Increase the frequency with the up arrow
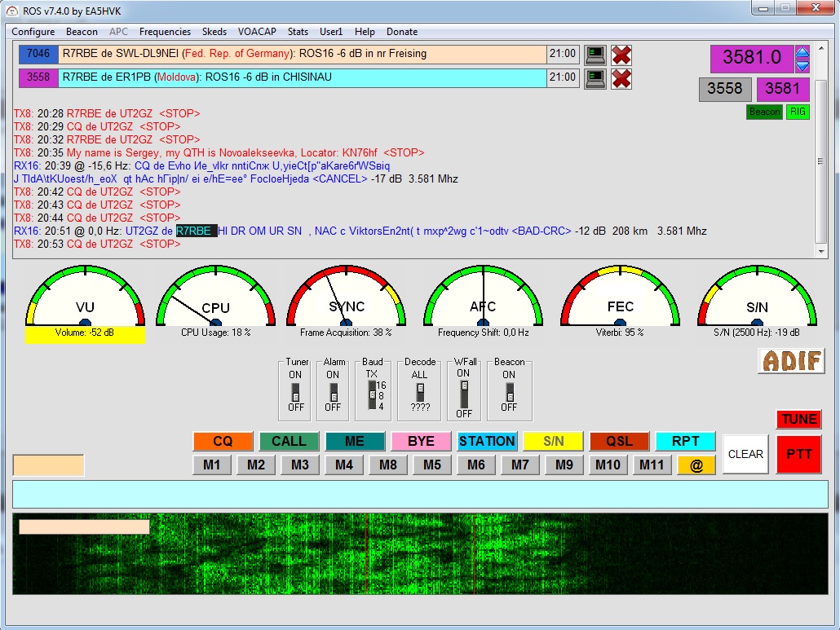The height and width of the screenshot is (630, 840). coord(802,53)
